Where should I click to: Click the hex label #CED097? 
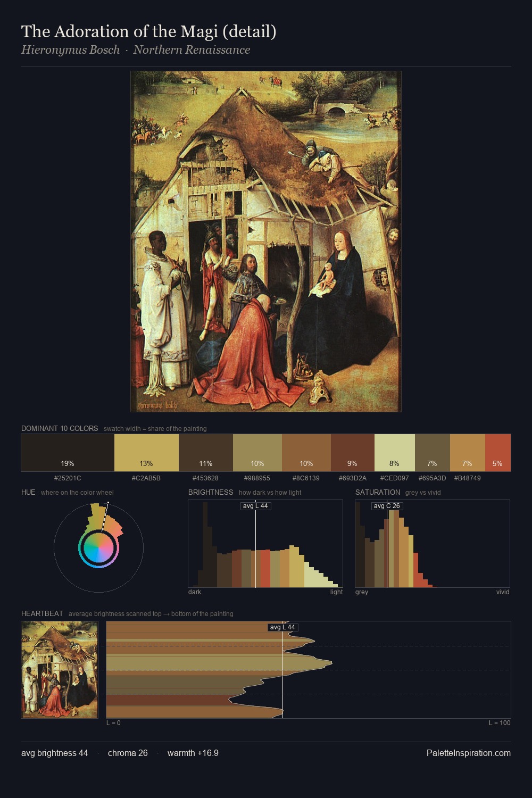395,478
